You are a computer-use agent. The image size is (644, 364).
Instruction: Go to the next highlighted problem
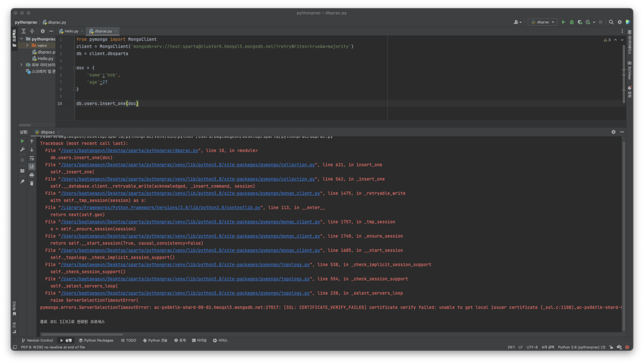pos(622,40)
